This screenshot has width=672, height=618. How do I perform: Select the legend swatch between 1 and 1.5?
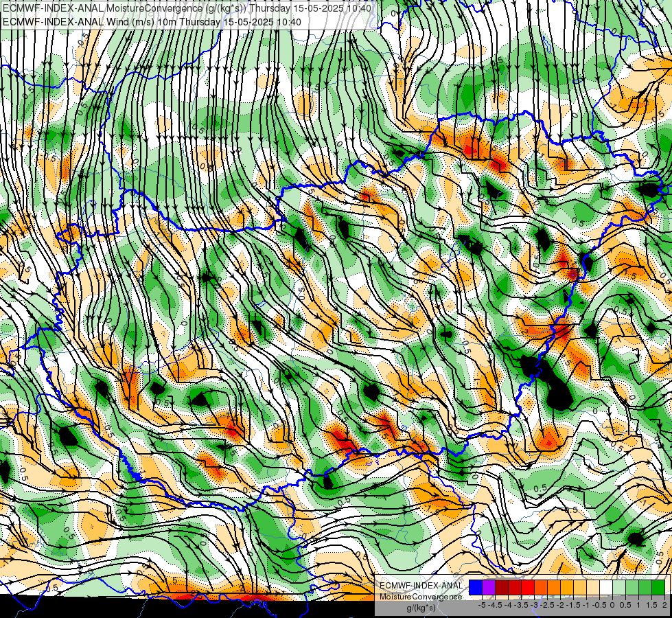(645, 587)
